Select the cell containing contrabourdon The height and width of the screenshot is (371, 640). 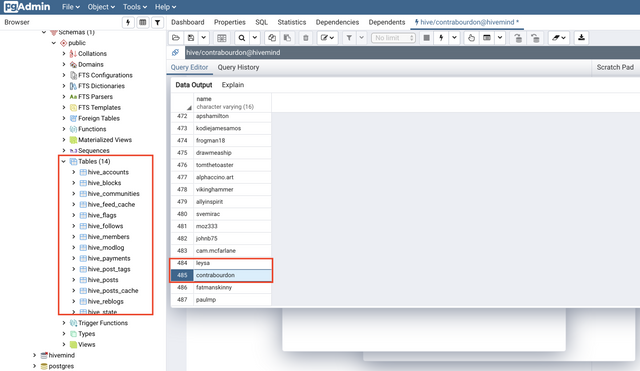[x=232, y=275]
